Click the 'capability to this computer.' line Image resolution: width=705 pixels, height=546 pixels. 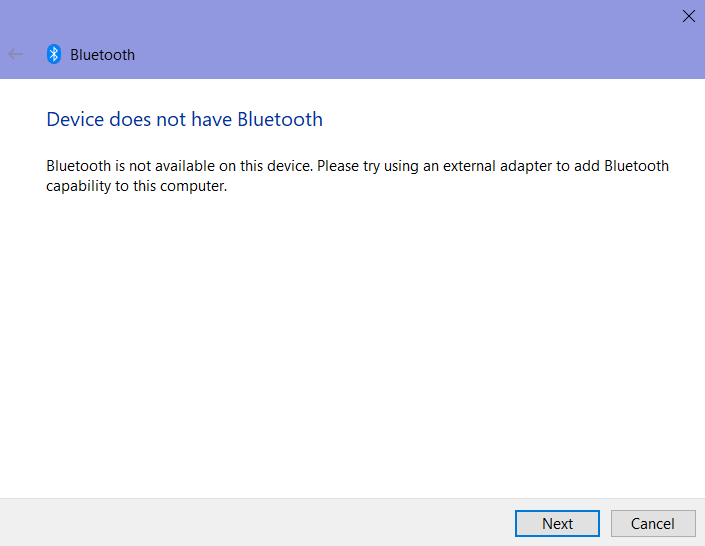pos(137,186)
